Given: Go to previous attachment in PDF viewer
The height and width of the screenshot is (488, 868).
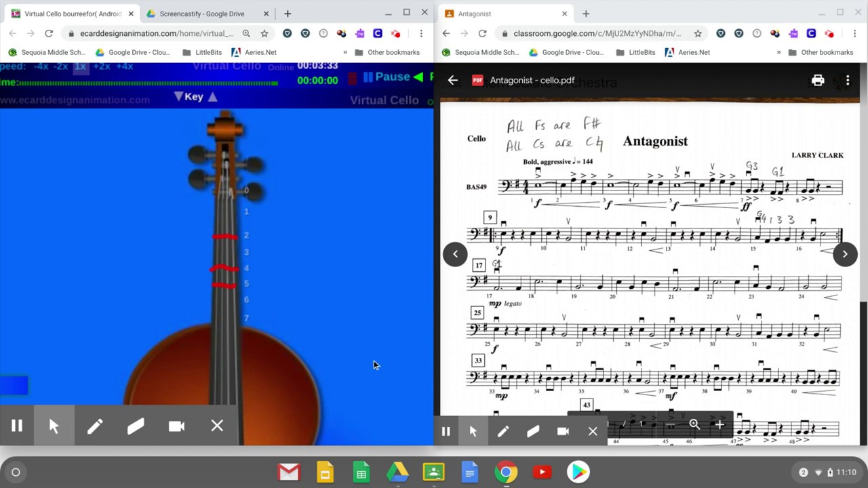Looking at the screenshot, I should [x=455, y=254].
